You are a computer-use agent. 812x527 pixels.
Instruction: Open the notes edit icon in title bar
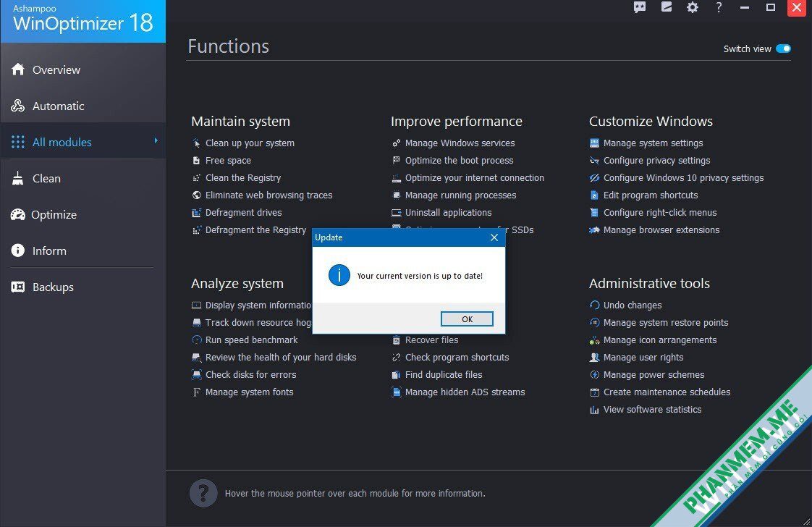pos(666,7)
